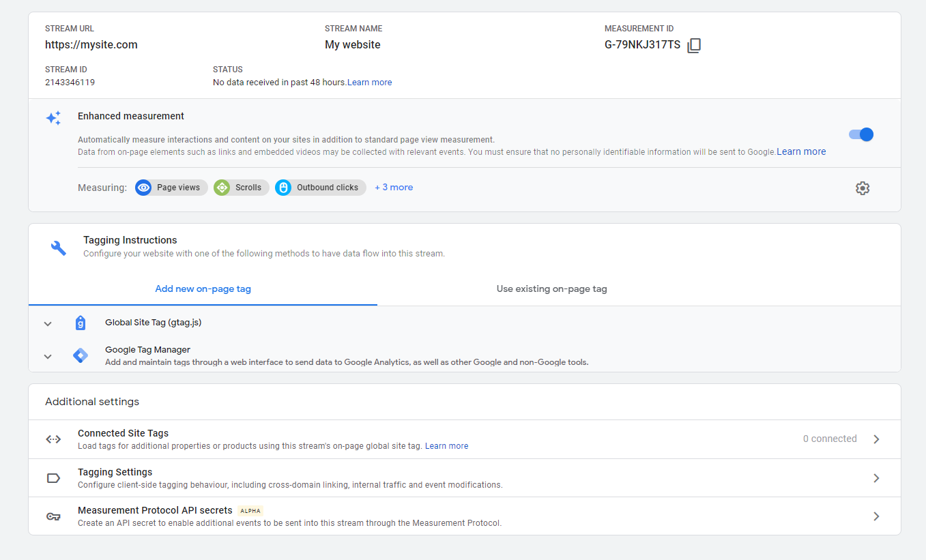The width and height of the screenshot is (926, 560).
Task: Open Tagging Settings arrow
Action: (877, 478)
